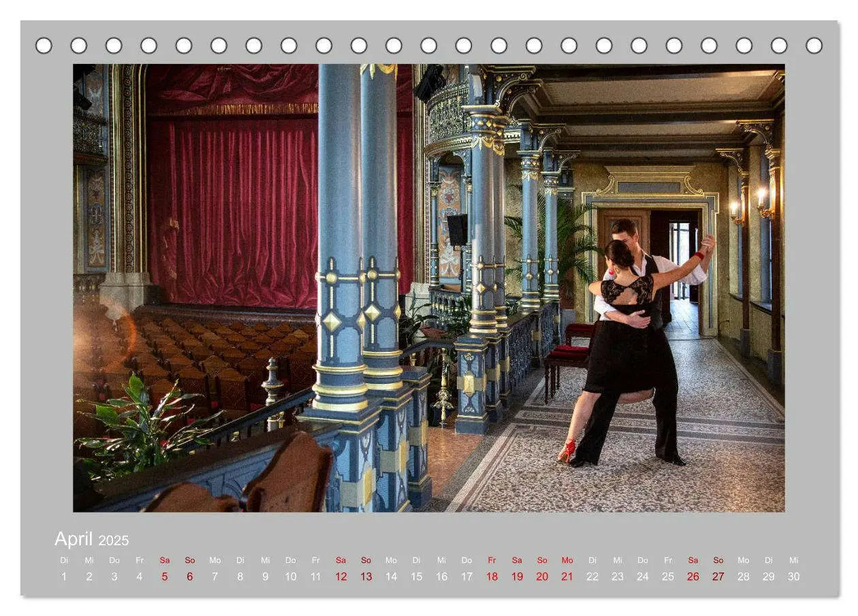Select day 9 in the calendar
The width and height of the screenshot is (858, 616).
266,577
